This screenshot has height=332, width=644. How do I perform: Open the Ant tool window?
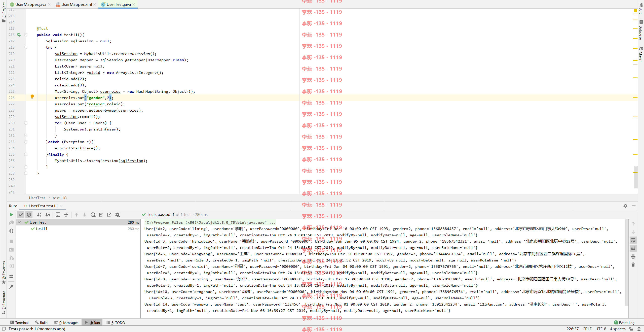pyautogui.click(x=641, y=8)
